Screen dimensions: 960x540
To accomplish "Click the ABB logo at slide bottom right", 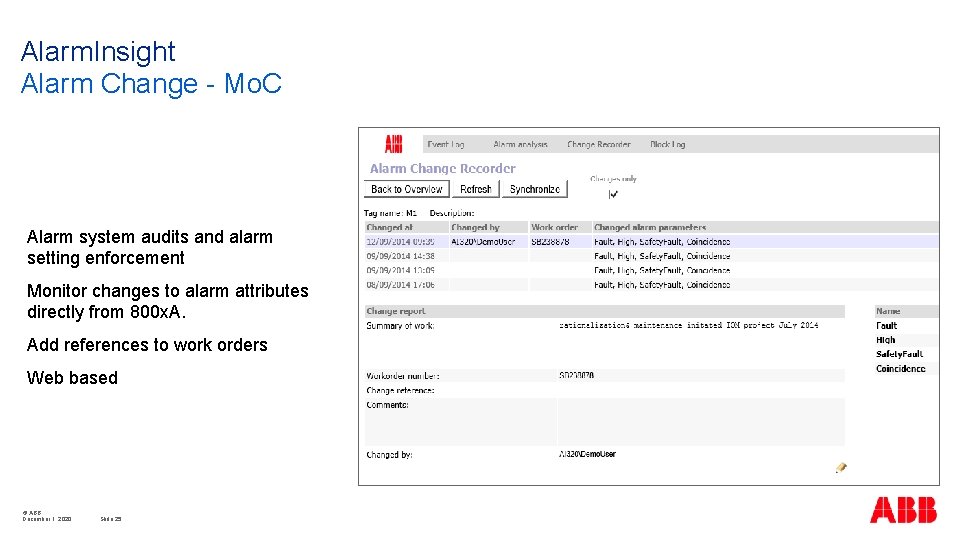I will 903,509.
